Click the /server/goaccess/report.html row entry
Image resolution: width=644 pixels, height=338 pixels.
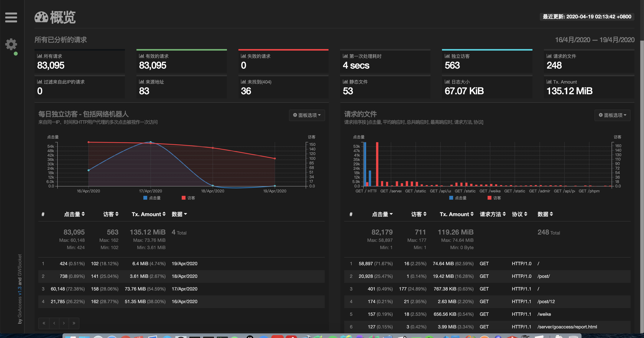click(567, 327)
